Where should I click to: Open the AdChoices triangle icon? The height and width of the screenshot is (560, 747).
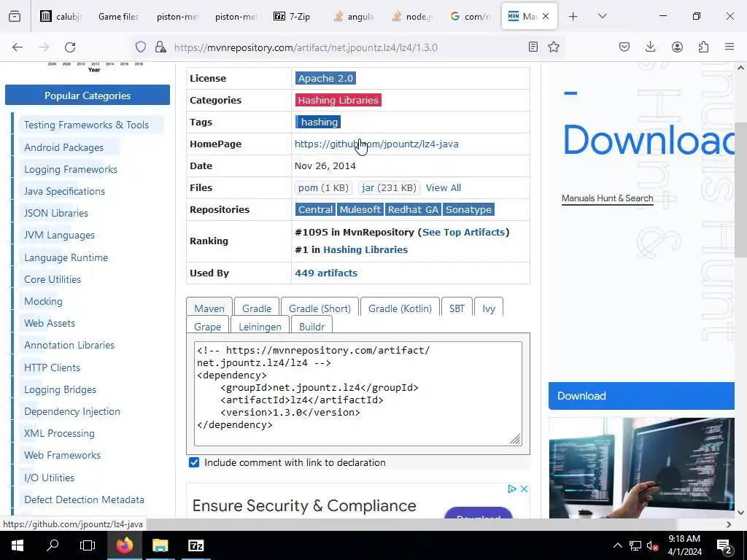[x=512, y=489]
